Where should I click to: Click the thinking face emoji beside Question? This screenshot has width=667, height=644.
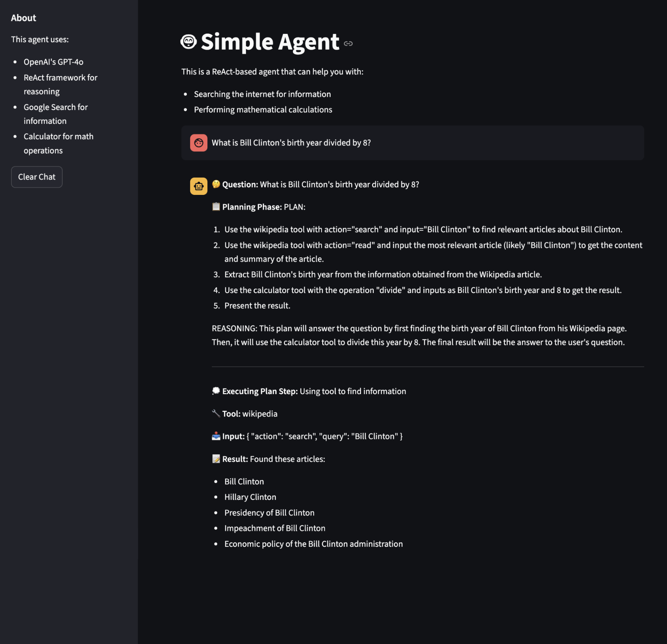click(216, 184)
